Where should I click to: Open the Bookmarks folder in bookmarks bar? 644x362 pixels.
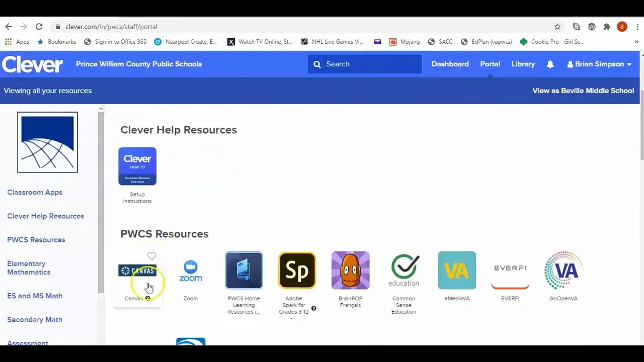pos(56,42)
